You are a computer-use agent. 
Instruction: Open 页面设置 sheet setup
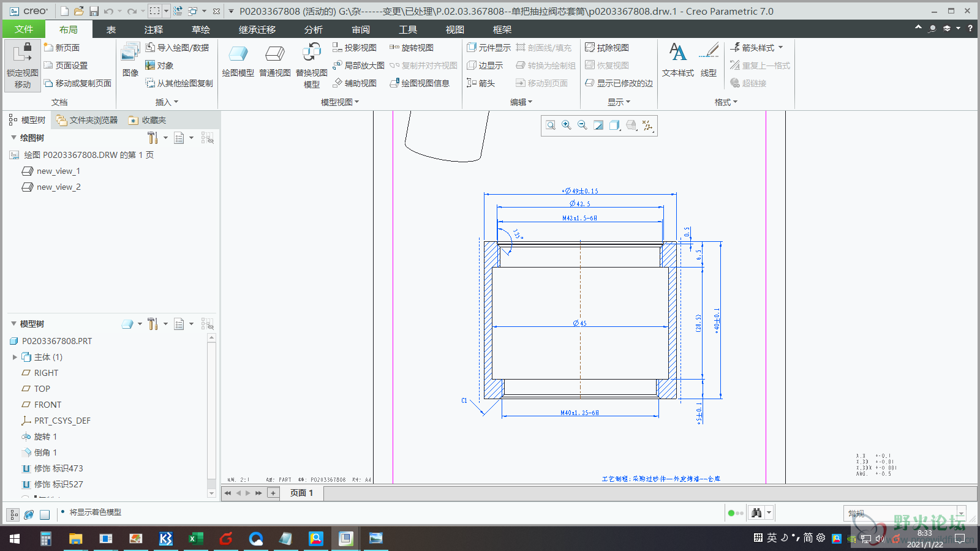click(66, 65)
